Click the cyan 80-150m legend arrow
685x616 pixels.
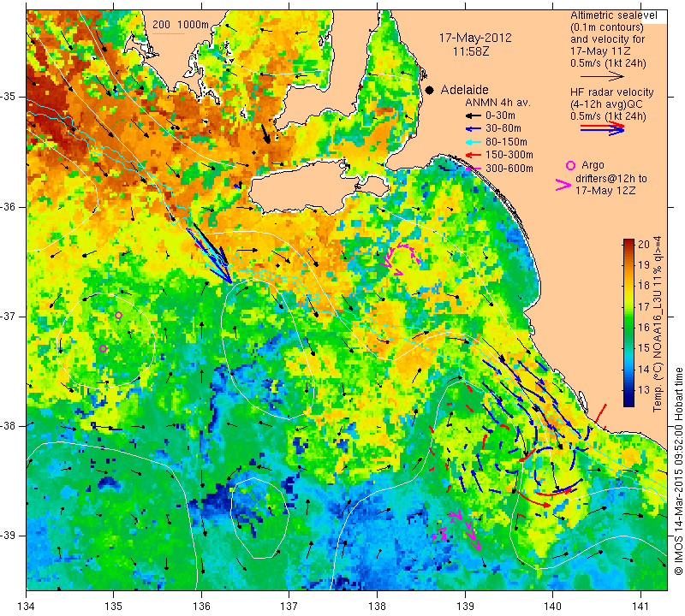point(473,142)
